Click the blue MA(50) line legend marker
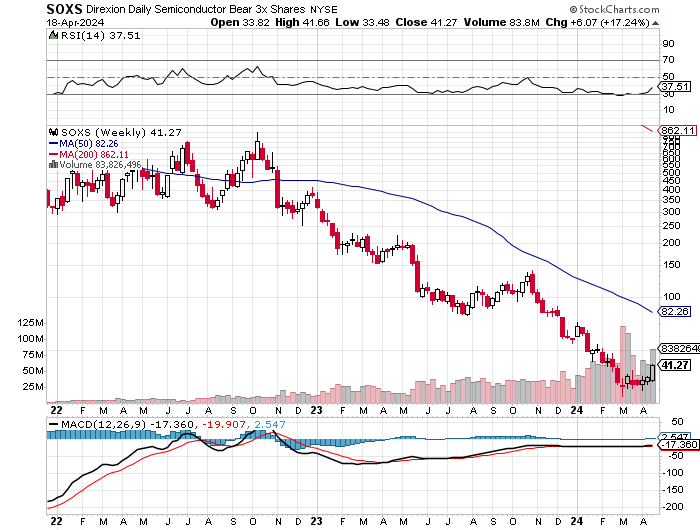700x530 pixels. 53,144
